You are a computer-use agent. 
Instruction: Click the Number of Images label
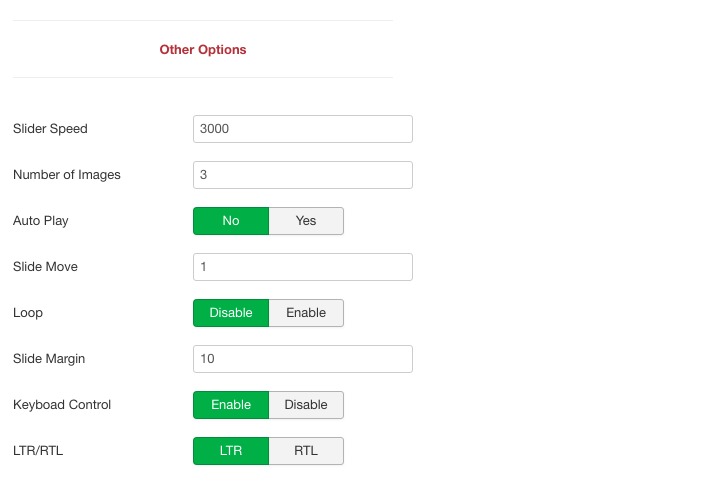coord(67,175)
